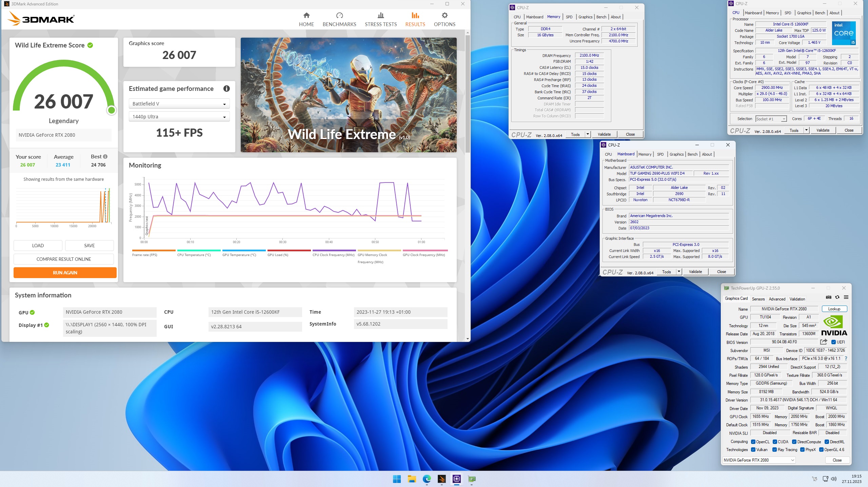Expand Tools arrow in CPU-Z CPU window
Viewport: 868px width, 487px height.
pos(806,131)
